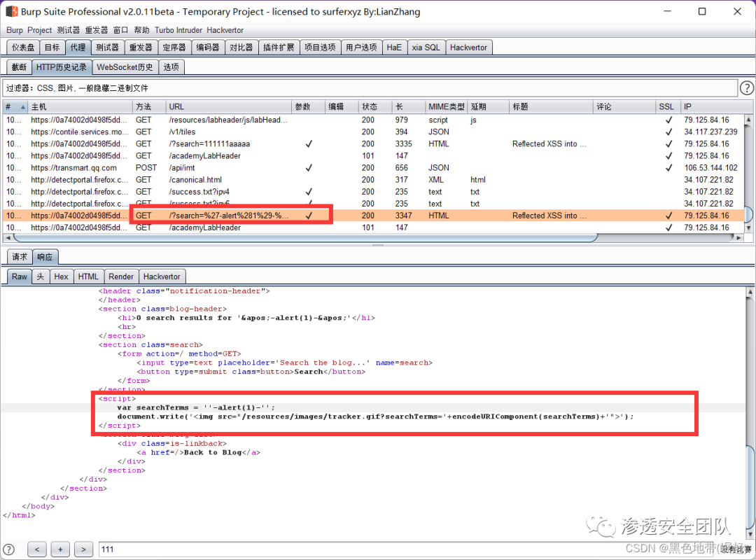This screenshot has height=560, width=756.
Task: Click the bottom-left help question-mark icon
Action: [x=8, y=549]
